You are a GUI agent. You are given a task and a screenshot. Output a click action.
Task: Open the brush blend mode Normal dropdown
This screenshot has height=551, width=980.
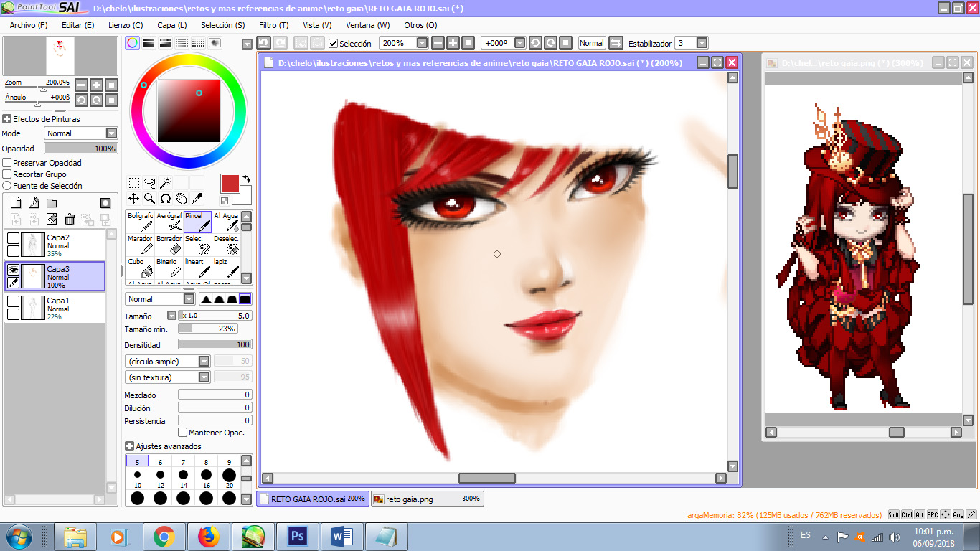[x=189, y=299]
